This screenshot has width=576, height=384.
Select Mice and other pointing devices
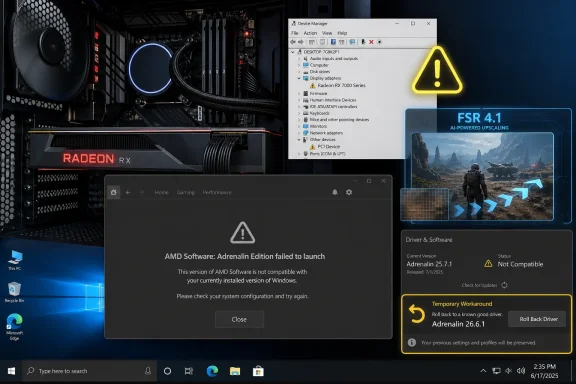click(x=339, y=120)
